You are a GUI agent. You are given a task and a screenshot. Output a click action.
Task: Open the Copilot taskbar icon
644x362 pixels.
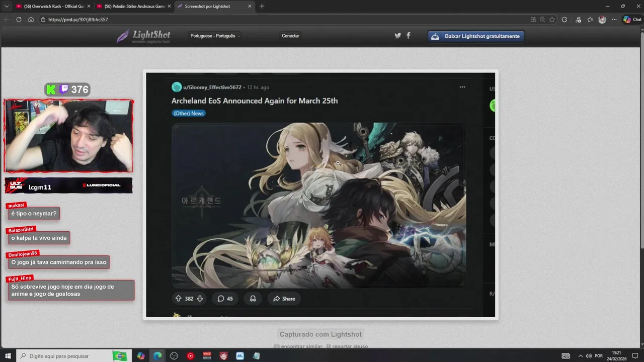[141, 356]
